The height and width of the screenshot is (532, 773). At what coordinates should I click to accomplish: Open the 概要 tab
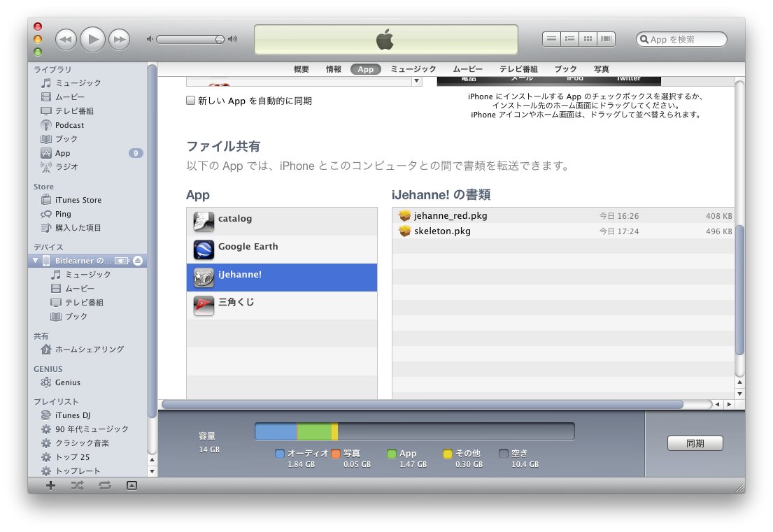(302, 69)
